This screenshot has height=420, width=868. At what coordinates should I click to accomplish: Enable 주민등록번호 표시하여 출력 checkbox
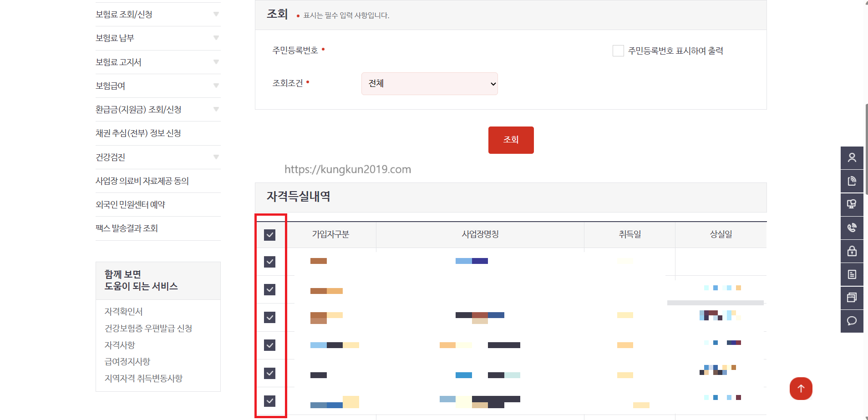point(618,51)
